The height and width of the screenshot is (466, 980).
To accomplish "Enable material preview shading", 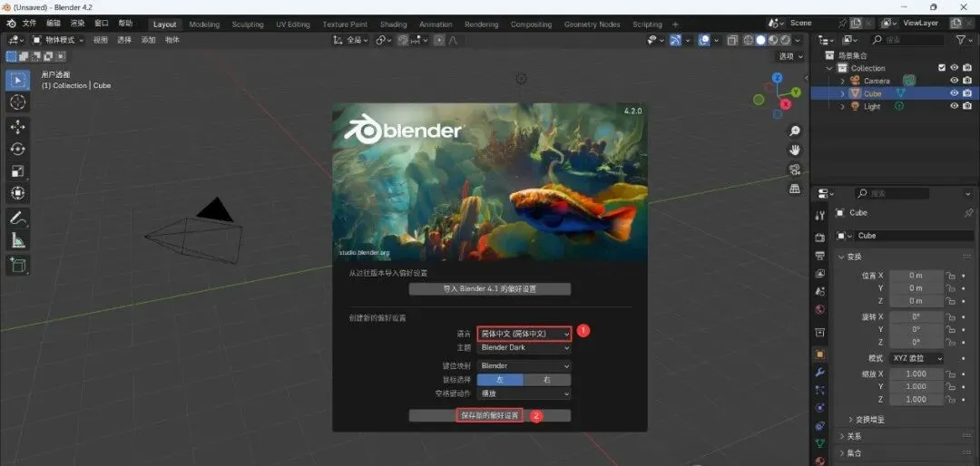I will (x=773, y=40).
